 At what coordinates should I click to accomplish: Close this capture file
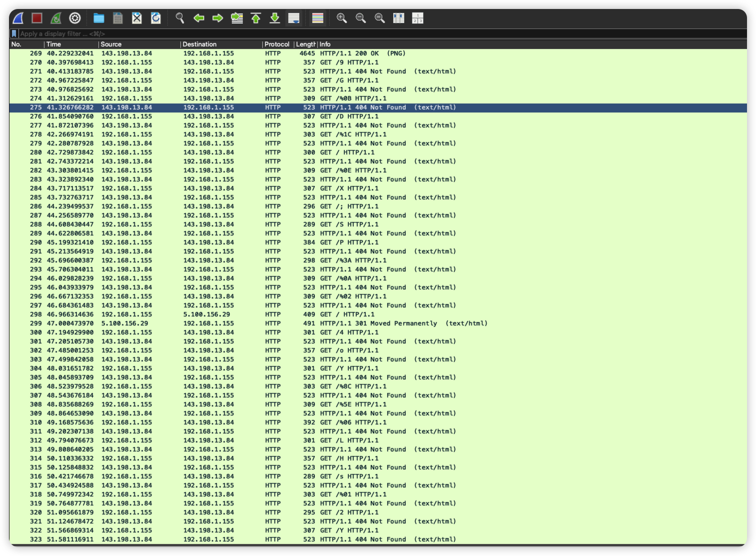(x=137, y=18)
